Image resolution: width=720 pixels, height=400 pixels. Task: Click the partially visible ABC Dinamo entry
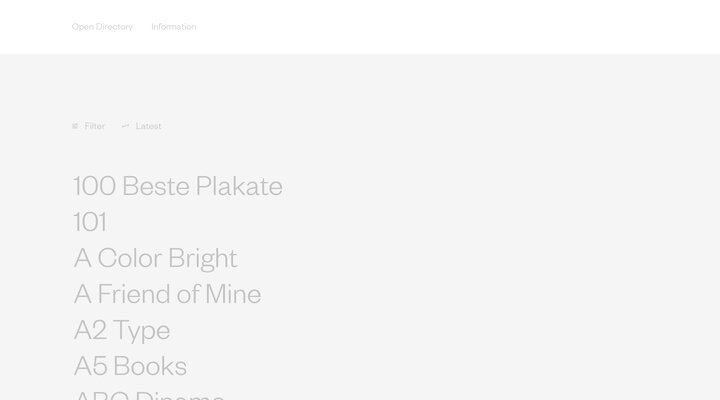click(149, 395)
